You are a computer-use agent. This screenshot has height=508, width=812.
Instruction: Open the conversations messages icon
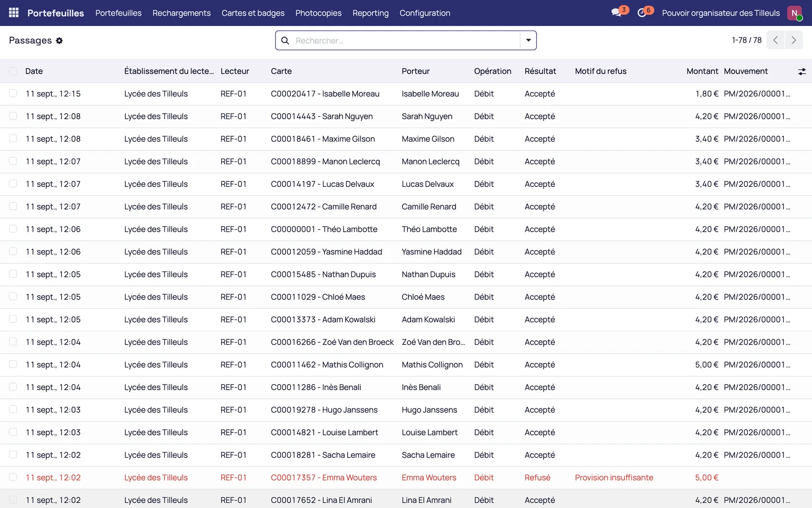(x=617, y=13)
